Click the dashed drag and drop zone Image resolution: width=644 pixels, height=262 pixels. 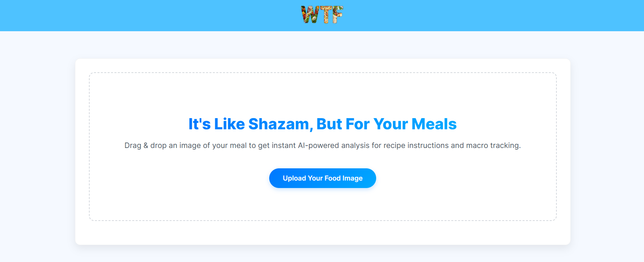[x=323, y=92]
